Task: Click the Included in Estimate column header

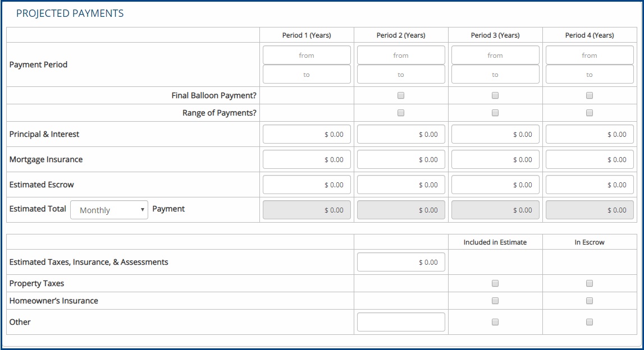Action: pyautogui.click(x=495, y=242)
